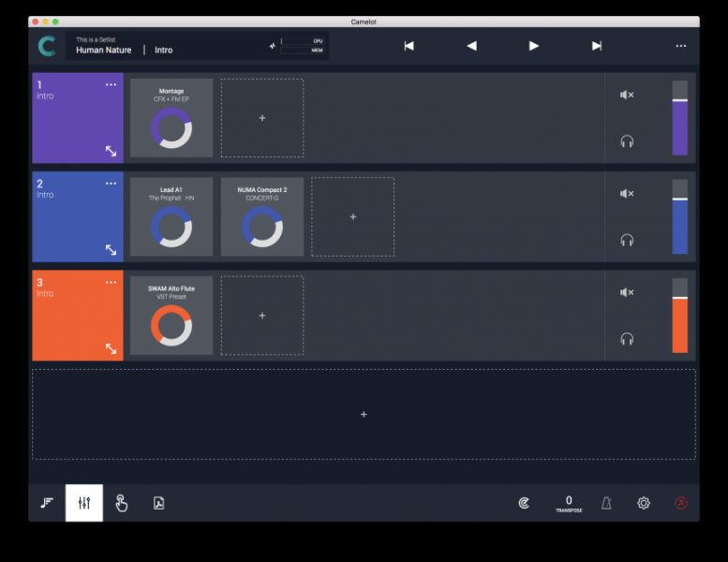
Task: Click the Intro scene name in header
Action: coord(163,51)
